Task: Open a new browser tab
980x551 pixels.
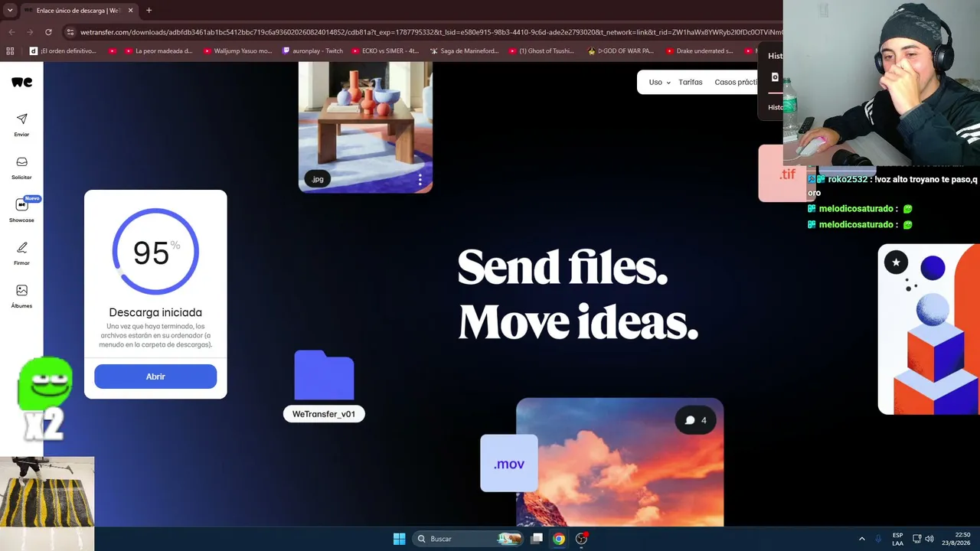Action: (x=149, y=11)
